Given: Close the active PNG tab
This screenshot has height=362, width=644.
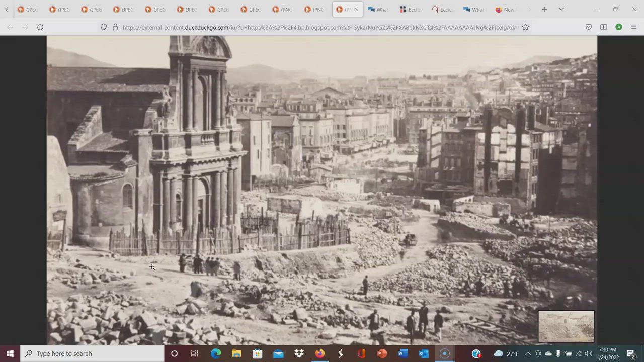Looking at the screenshot, I should coord(356,9).
